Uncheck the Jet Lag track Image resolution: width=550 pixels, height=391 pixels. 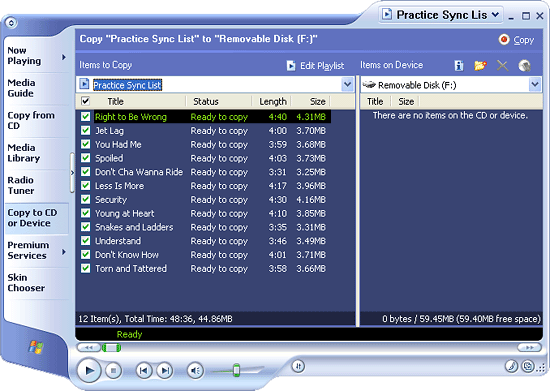pos(85,130)
